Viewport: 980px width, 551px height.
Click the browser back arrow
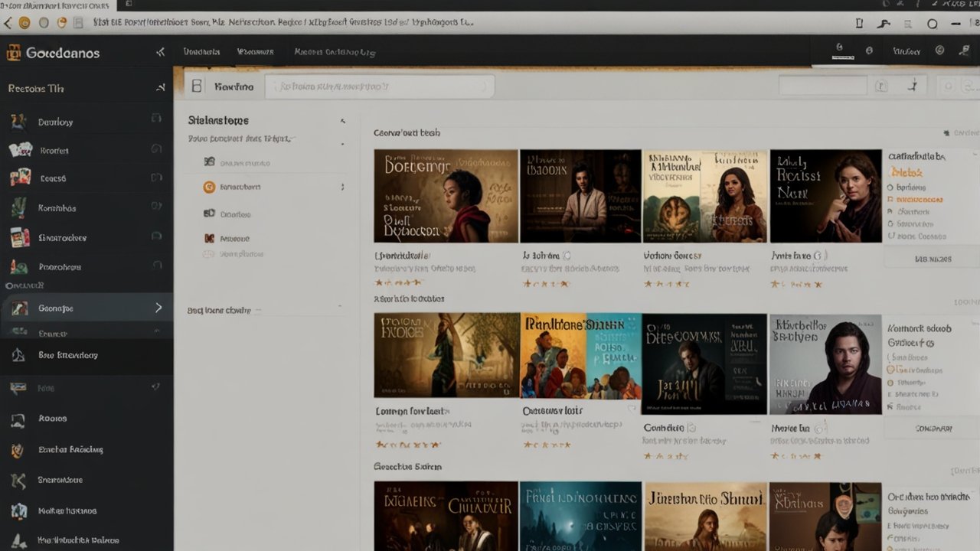point(8,23)
